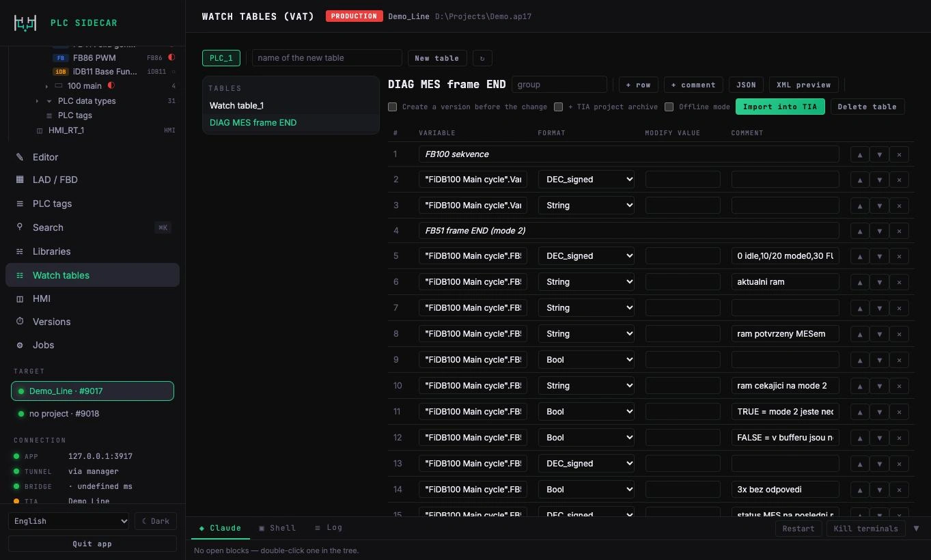
Task: Delete the FB100 sekvence comment row
Action: pyautogui.click(x=900, y=154)
